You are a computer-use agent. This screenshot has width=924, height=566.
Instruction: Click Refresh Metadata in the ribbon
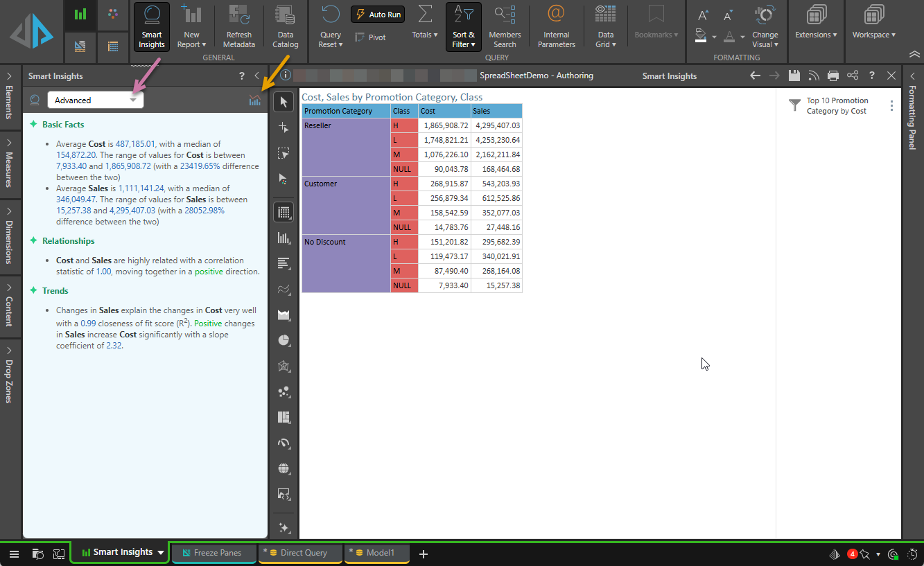click(239, 26)
